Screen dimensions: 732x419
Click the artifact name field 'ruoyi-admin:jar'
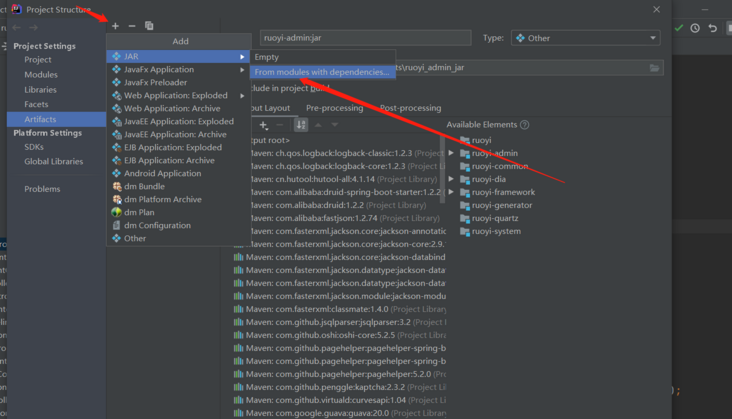pos(365,38)
